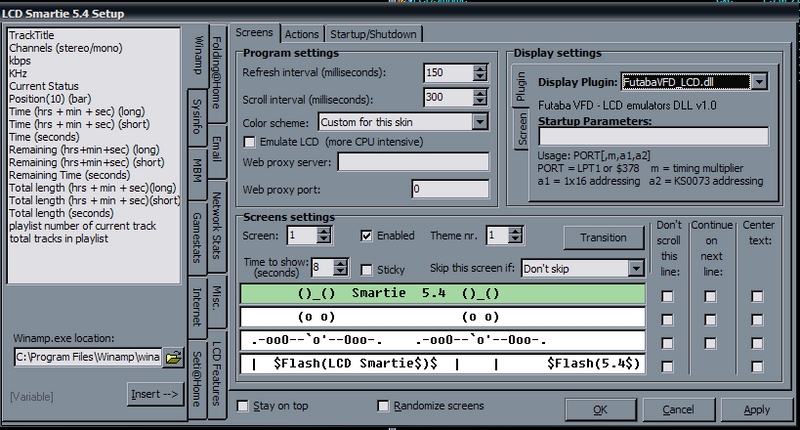Uncheck the Enabled checkbox
Image resolution: width=800 pixels, height=430 pixels.
tap(366, 236)
